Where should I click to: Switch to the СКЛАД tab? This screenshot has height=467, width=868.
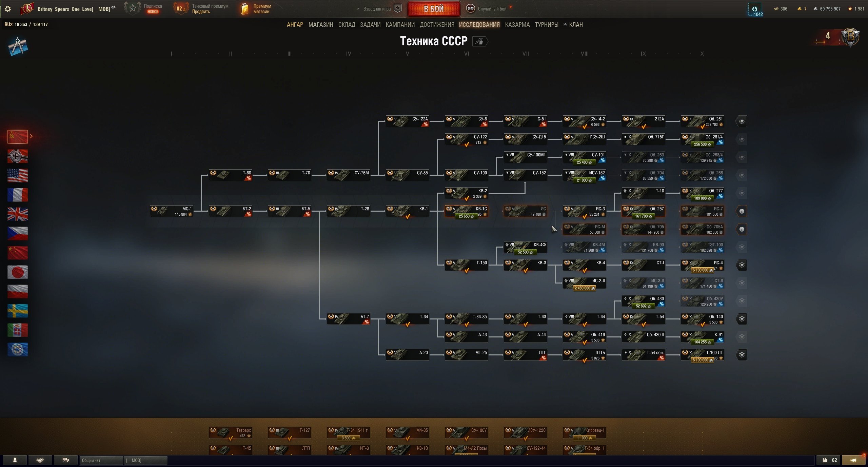[347, 25]
